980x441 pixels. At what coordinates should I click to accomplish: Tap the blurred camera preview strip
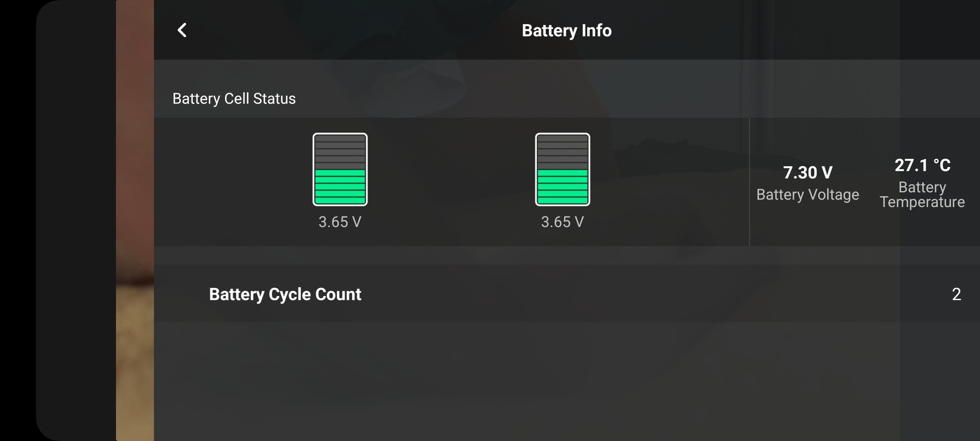[x=135, y=220]
